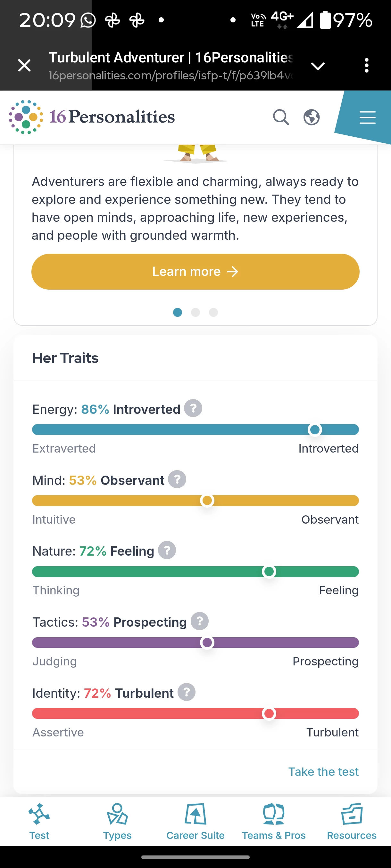Screen dimensions: 391x868
Task: Open the language globe icon
Action: (312, 117)
